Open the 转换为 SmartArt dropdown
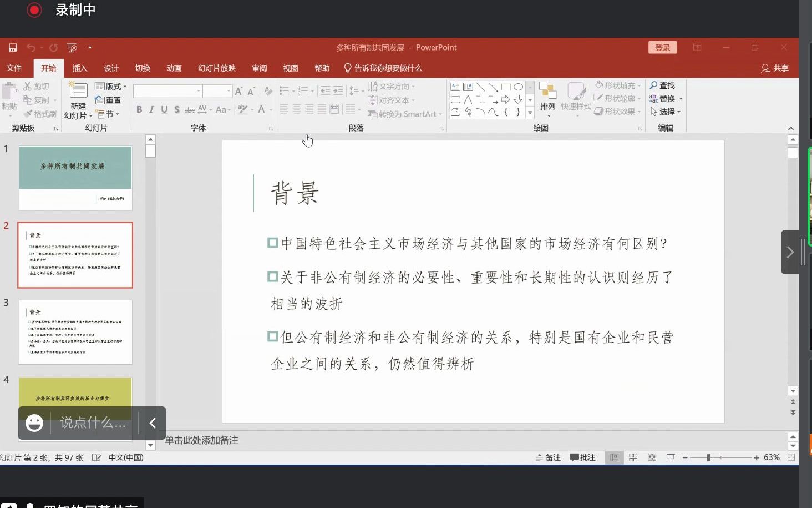The height and width of the screenshot is (508, 812). tap(405, 114)
